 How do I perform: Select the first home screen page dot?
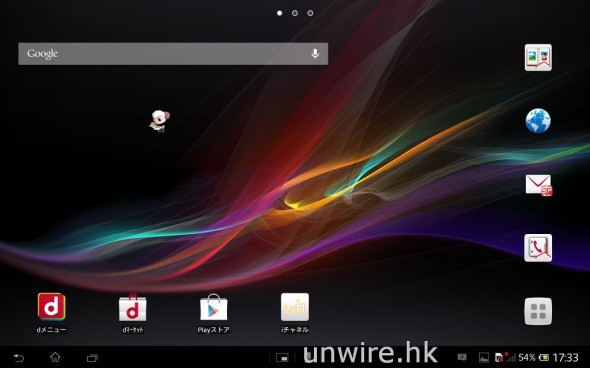tap(280, 13)
